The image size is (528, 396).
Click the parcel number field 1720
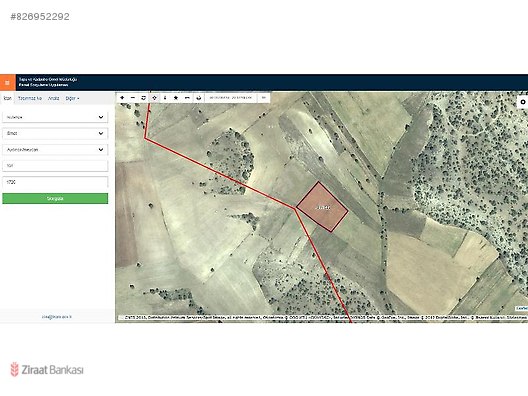[55, 182]
